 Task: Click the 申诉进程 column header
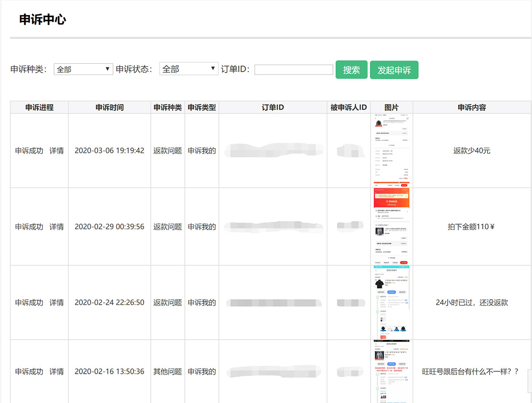point(39,107)
